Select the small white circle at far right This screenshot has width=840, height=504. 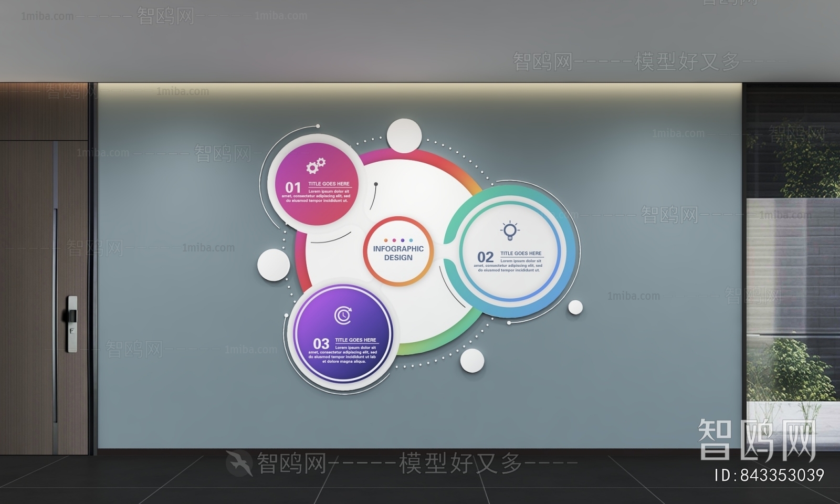click(575, 307)
